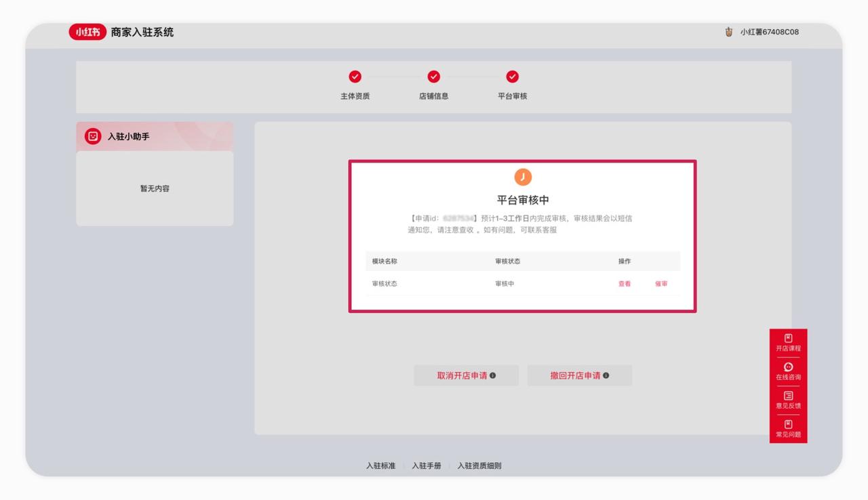The height and width of the screenshot is (500, 868).
Task: Click the user avatar beside 小红薯67408C08
Action: point(729,32)
